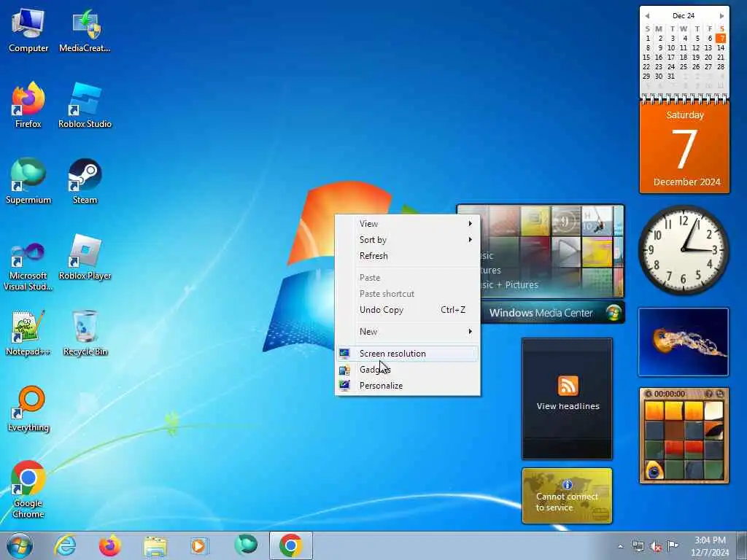Select the Supermium desktop shortcut
Viewport: 747px width, 560px height.
(28, 182)
